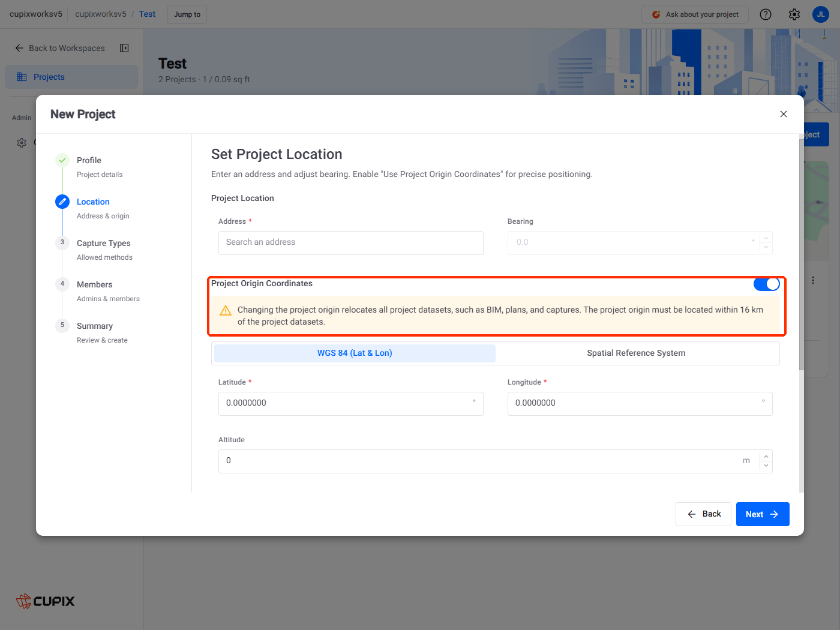Click the Projects icon in sidebar
Image resolution: width=840 pixels, height=630 pixels.
(x=22, y=77)
